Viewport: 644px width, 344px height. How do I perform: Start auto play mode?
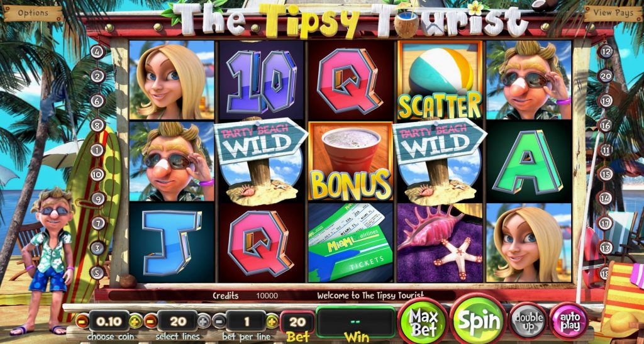[569, 321]
